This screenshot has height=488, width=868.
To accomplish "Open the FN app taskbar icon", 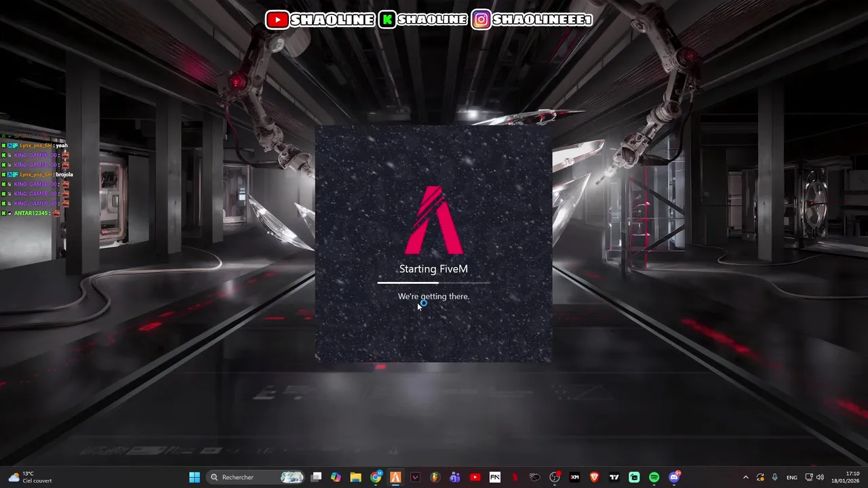I will point(494,477).
